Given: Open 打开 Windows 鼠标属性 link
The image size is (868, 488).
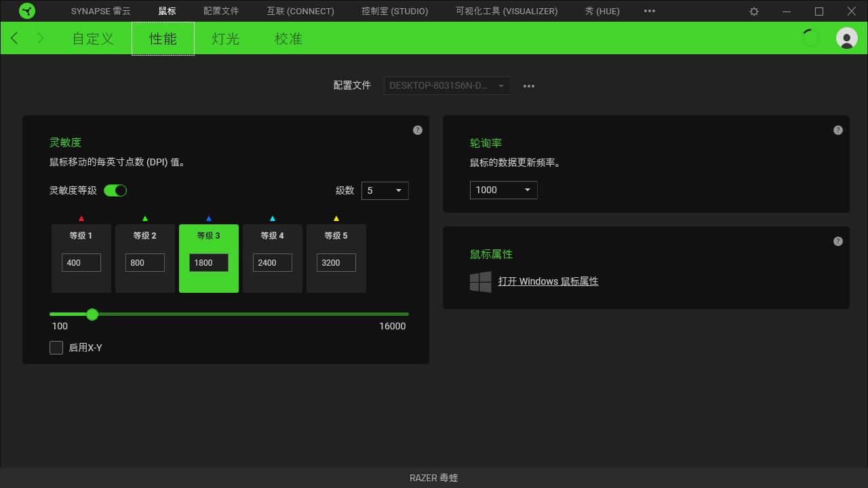Looking at the screenshot, I should click(x=548, y=281).
